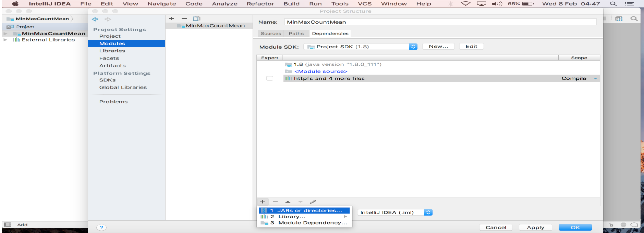The width and height of the screenshot is (644, 233).
Task: Choose Library... from the popup menu
Action: click(304, 217)
